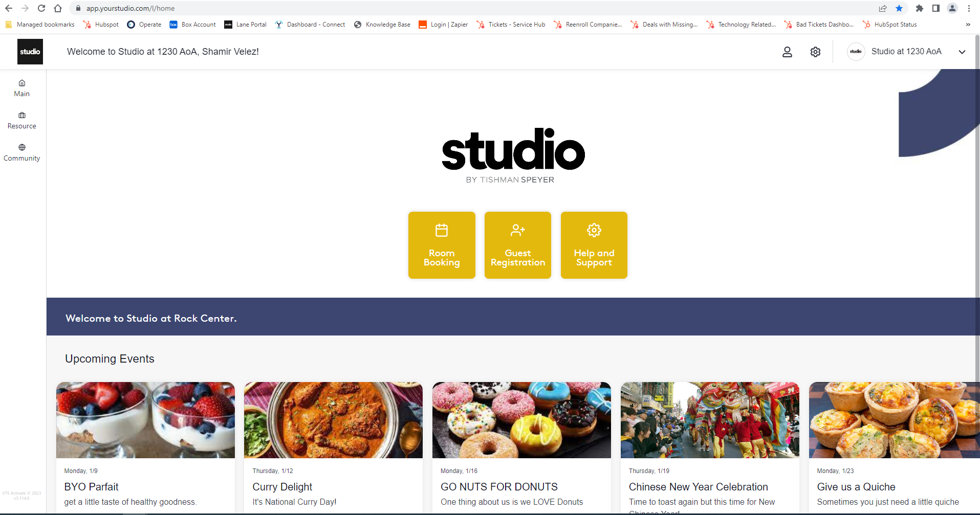Expand Studio at 1230 AoA dropdown
Screen dimensions: 980x515
tap(962, 52)
